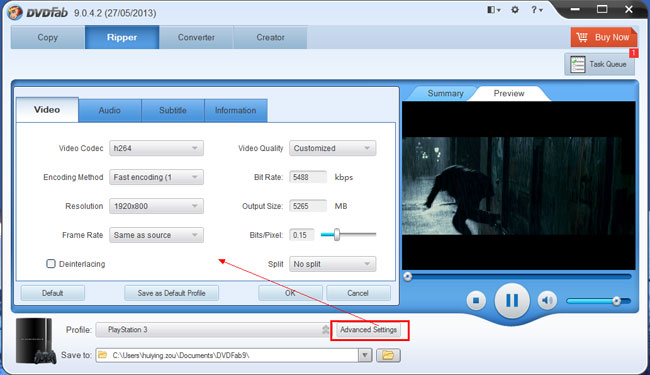The height and width of the screenshot is (375, 650).
Task: Click the PlayStation 3 profile field
Action: tap(213, 330)
